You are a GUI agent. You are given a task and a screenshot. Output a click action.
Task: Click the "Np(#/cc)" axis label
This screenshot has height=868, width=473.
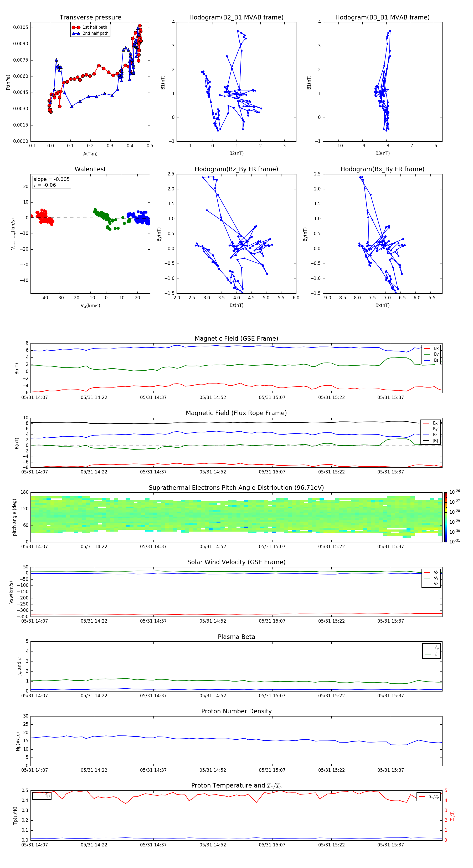[x=18, y=741]
